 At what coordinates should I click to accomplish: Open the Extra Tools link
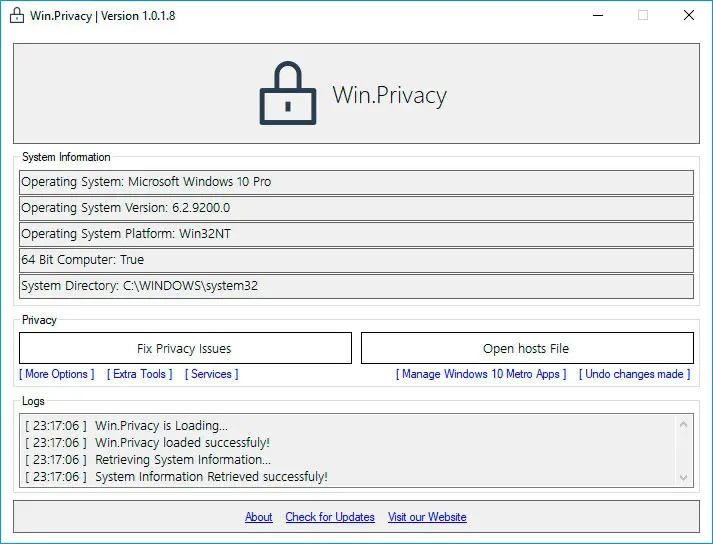[140, 374]
